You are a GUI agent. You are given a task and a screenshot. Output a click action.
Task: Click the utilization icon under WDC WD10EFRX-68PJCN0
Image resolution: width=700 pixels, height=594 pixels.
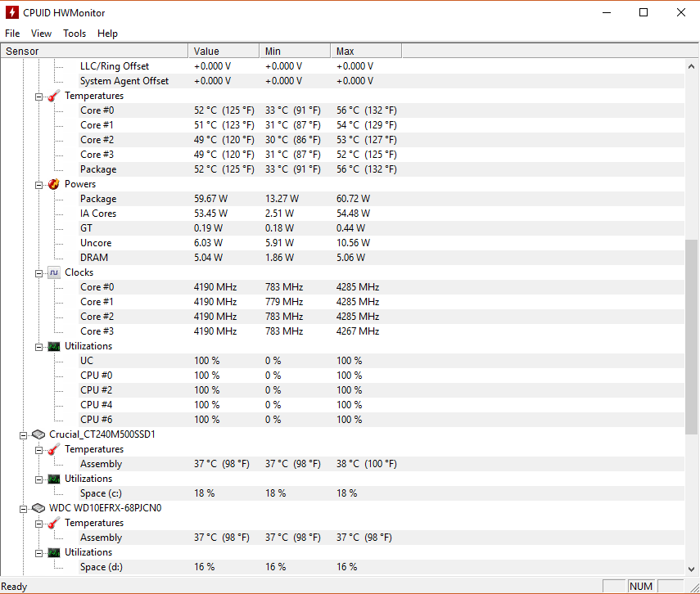point(54,552)
